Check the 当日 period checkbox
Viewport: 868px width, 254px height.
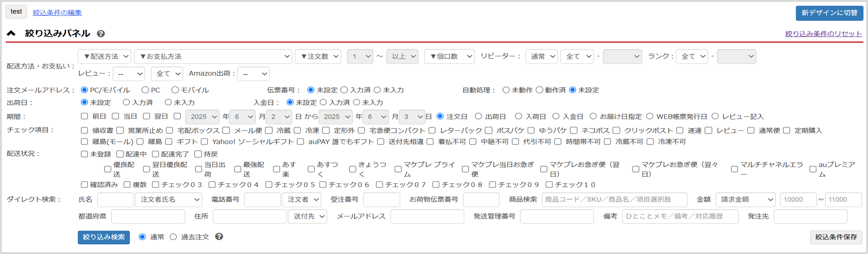pos(115,116)
